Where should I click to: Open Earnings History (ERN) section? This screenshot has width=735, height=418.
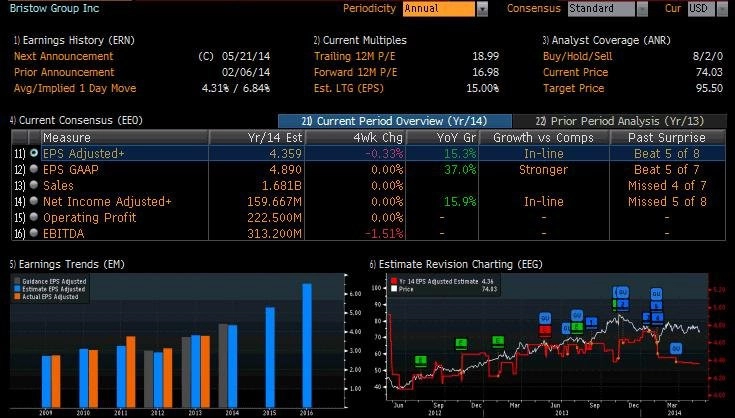click(74, 40)
